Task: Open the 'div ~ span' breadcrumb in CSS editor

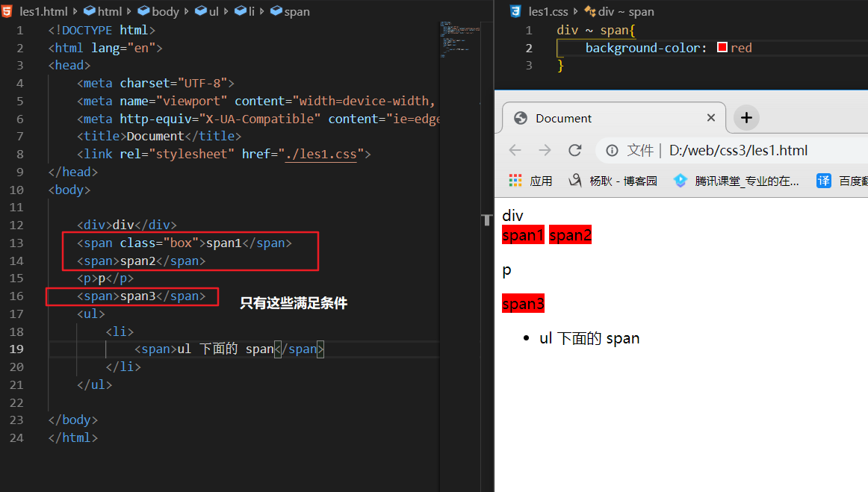Action: point(625,11)
